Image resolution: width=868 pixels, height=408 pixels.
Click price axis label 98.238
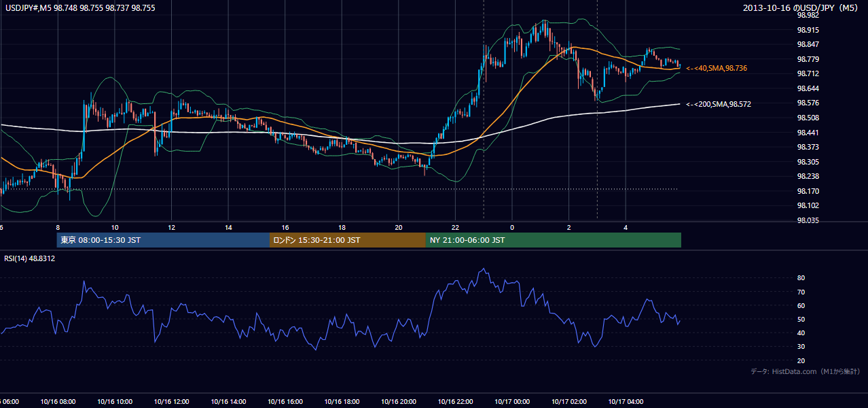[808, 176]
